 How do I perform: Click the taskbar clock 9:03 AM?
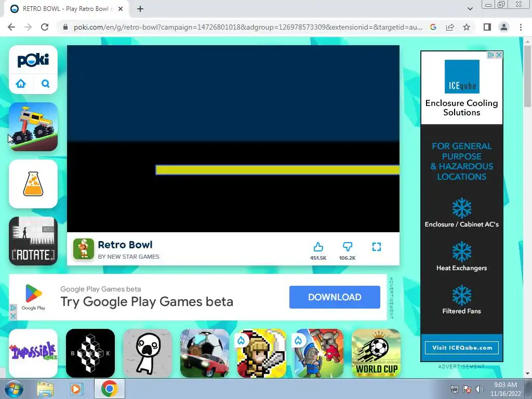coord(505,389)
